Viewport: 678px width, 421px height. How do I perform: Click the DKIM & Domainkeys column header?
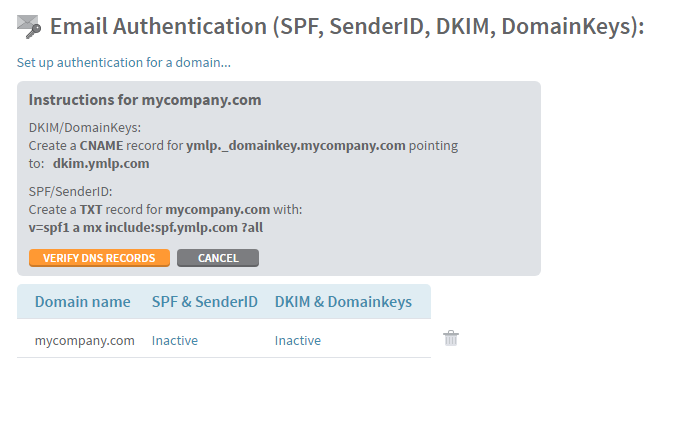point(343,302)
